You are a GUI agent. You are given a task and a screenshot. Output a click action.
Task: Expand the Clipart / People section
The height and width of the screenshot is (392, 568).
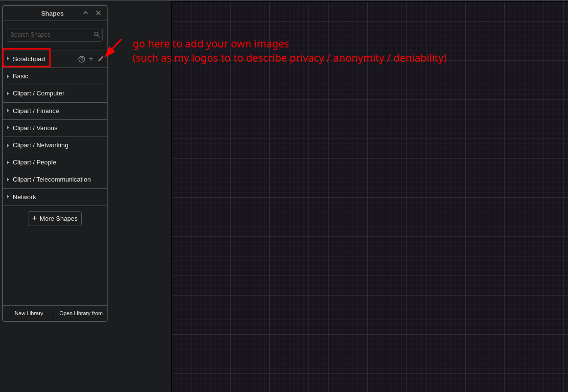pyautogui.click(x=34, y=162)
